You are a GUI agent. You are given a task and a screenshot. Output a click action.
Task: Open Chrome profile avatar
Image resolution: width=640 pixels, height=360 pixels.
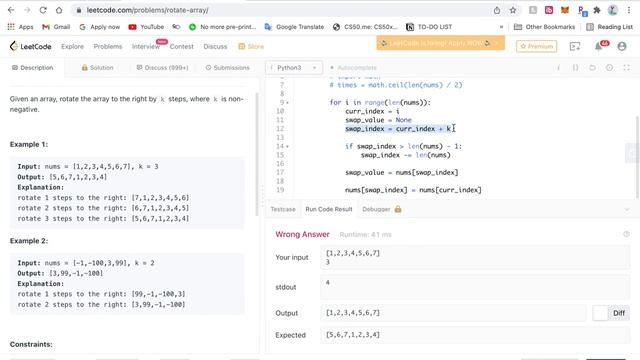coord(613,10)
